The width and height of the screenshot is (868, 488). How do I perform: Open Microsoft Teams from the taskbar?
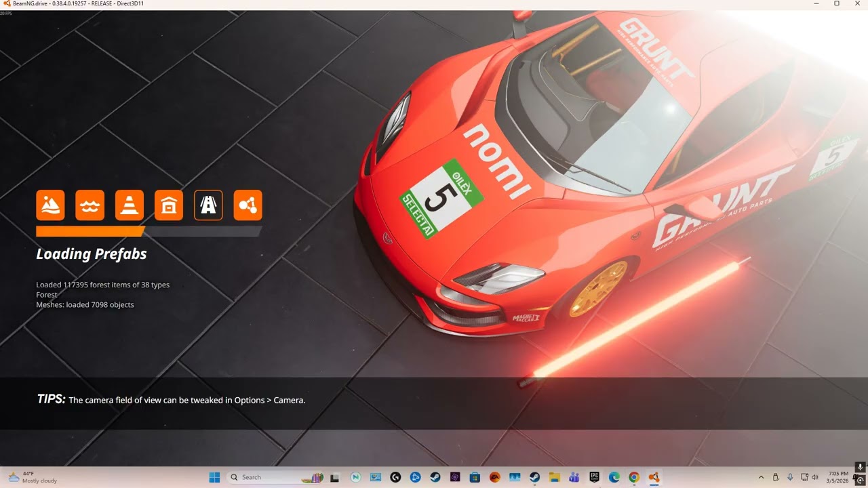pyautogui.click(x=574, y=477)
